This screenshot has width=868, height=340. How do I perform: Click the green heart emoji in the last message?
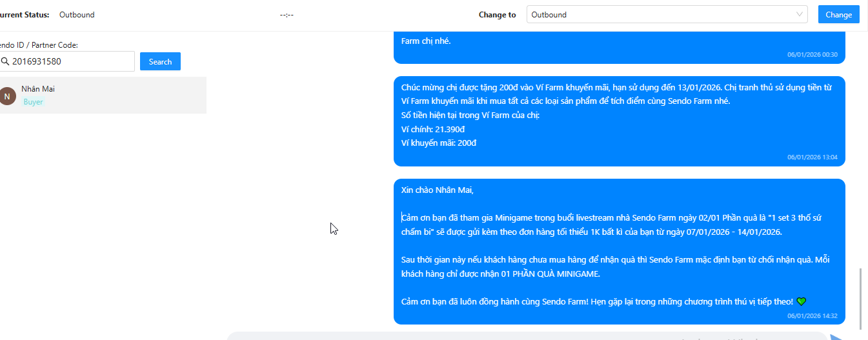tap(802, 301)
